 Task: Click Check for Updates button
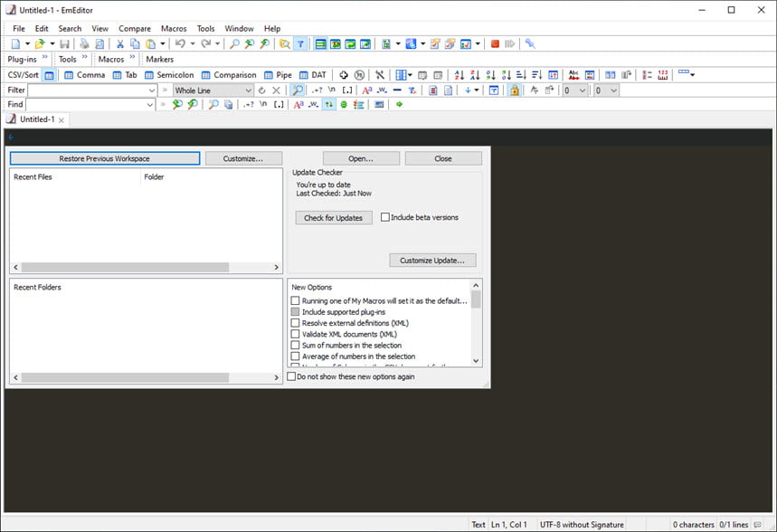point(334,218)
